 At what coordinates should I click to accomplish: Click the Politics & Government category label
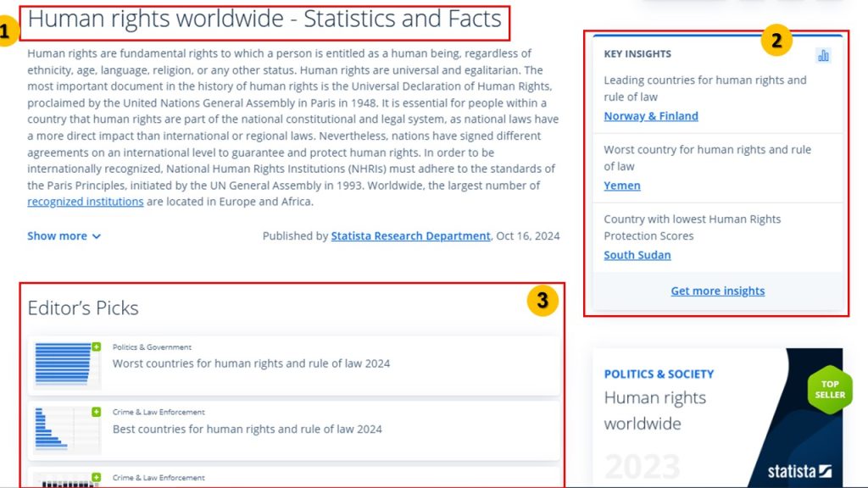pos(153,347)
